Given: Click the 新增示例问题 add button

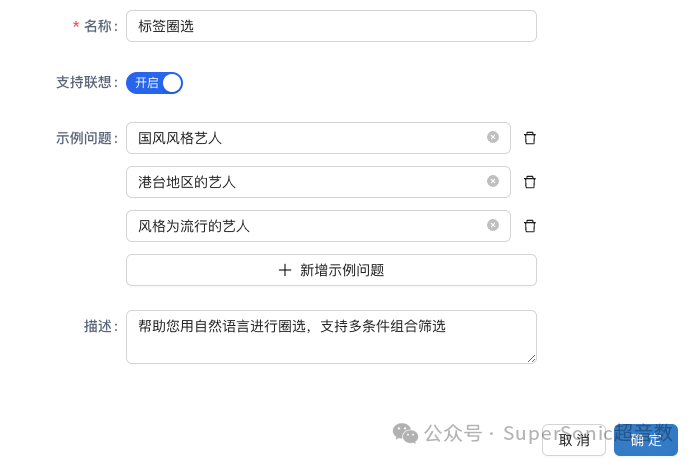Looking at the screenshot, I should [x=331, y=270].
